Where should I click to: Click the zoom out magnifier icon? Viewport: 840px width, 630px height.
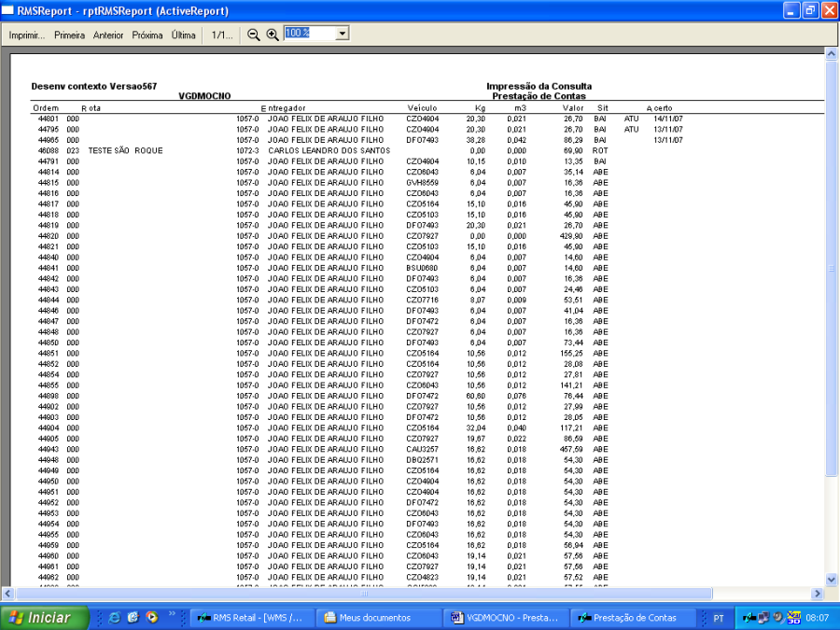point(253,35)
